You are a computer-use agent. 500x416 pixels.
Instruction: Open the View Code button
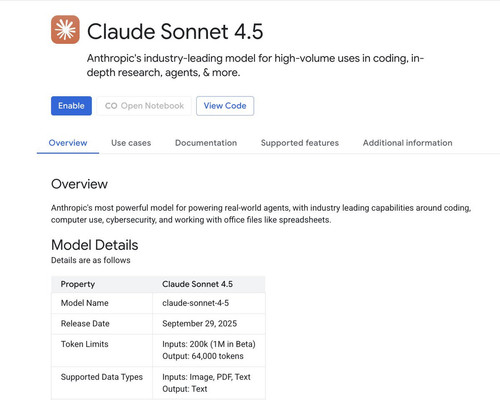tap(225, 106)
